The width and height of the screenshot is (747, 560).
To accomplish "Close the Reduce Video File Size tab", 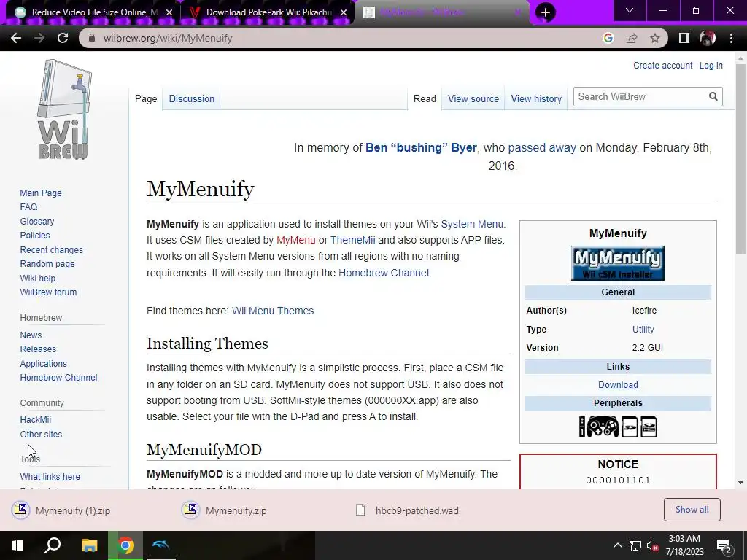I will [x=169, y=12].
